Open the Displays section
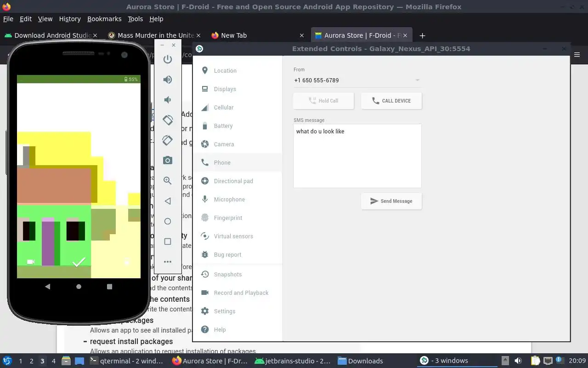 [237, 89]
